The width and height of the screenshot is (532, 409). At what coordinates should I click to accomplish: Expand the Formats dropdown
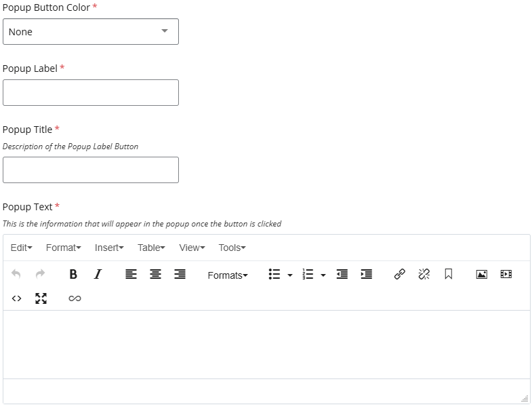pyautogui.click(x=228, y=275)
